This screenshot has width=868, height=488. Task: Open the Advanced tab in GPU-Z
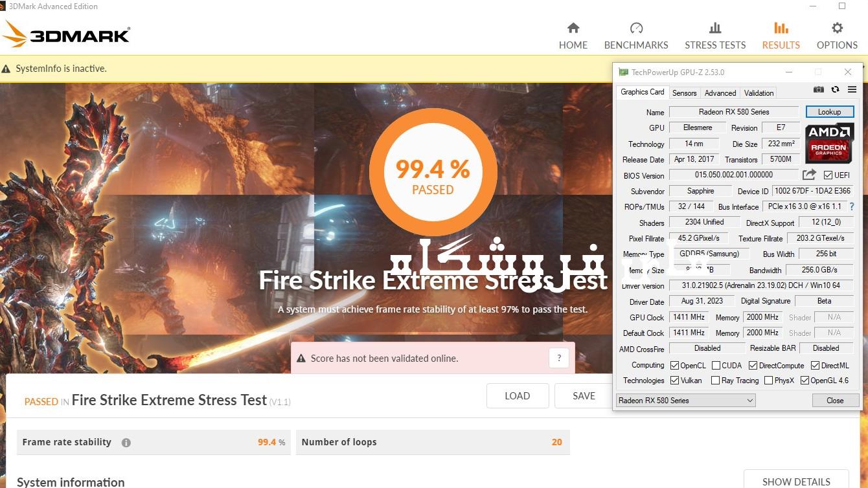(720, 93)
